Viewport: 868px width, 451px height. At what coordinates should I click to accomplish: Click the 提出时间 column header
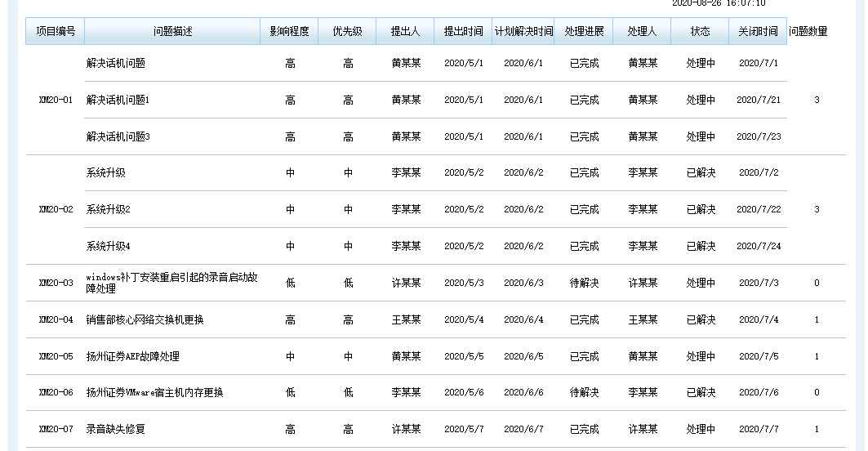(x=463, y=32)
